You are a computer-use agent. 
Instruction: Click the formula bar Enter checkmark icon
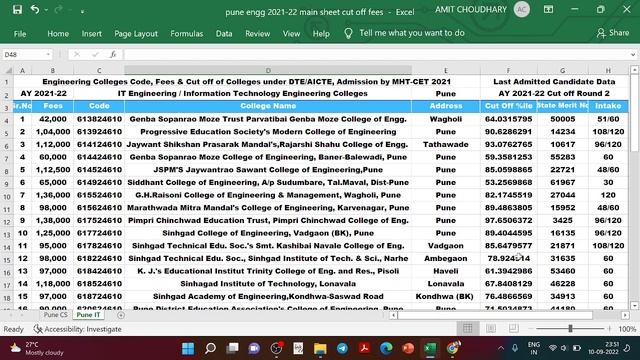95,54
